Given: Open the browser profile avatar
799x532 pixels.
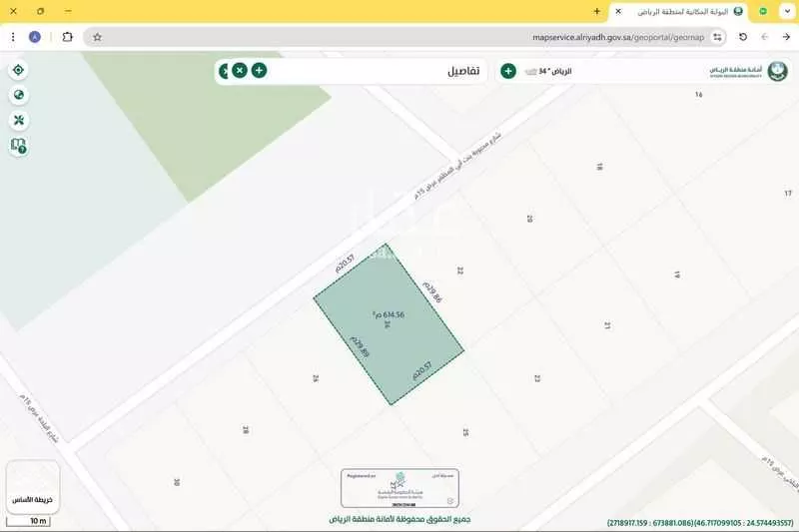Looking at the screenshot, I should tap(35, 37).
